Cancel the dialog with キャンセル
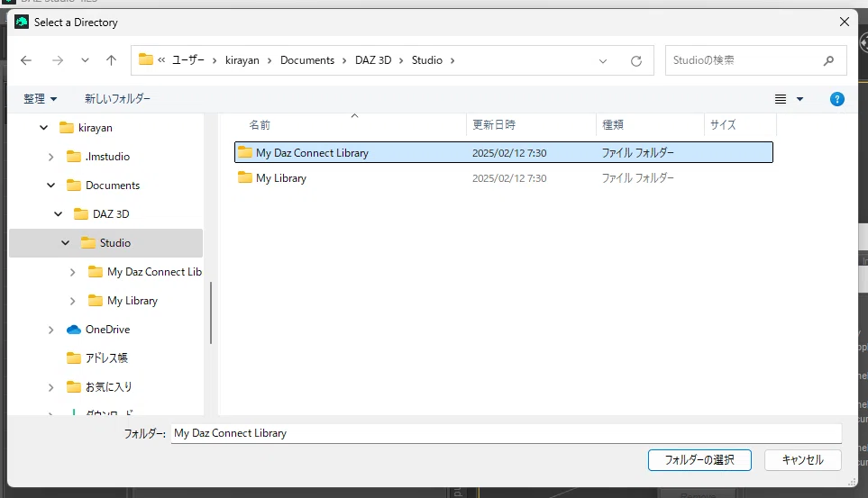The image size is (868, 498). click(x=803, y=460)
